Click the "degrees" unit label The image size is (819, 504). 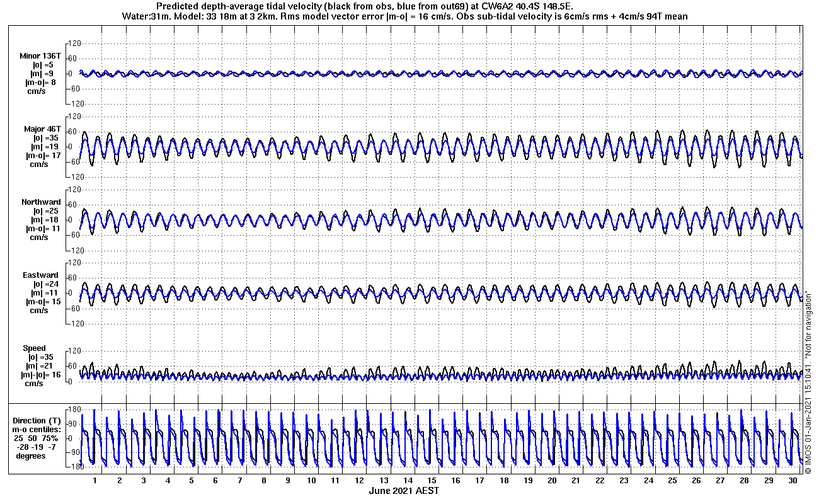[31, 455]
